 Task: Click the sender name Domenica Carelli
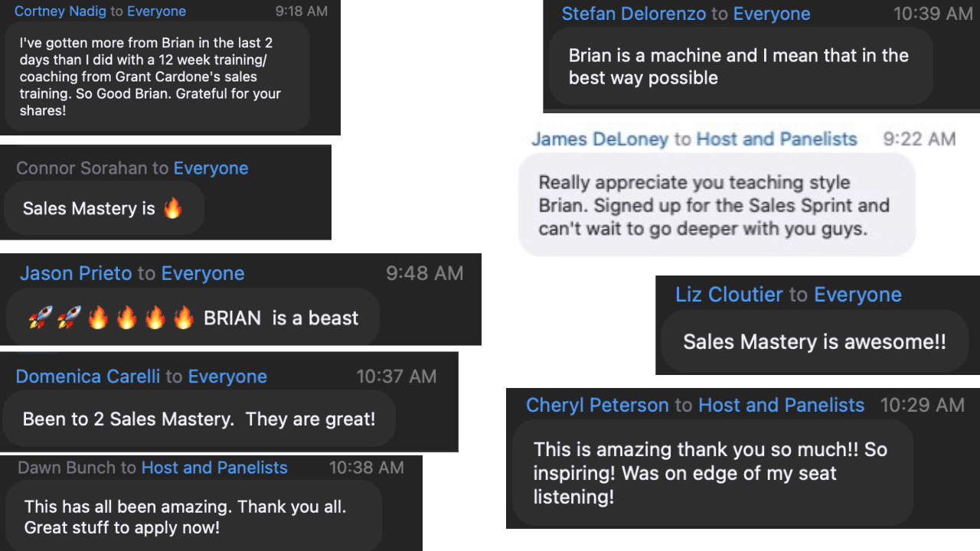(x=88, y=377)
